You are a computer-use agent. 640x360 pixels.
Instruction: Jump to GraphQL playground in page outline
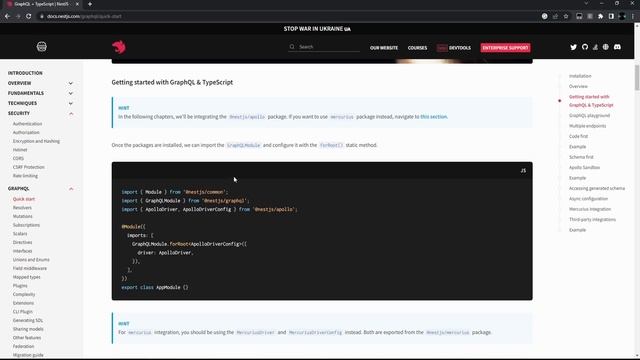pos(589,116)
